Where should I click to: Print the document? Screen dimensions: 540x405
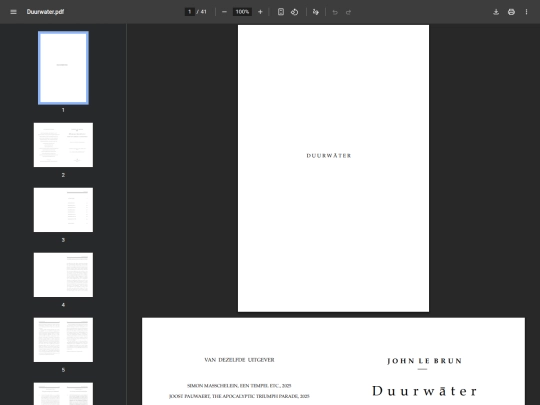click(511, 12)
